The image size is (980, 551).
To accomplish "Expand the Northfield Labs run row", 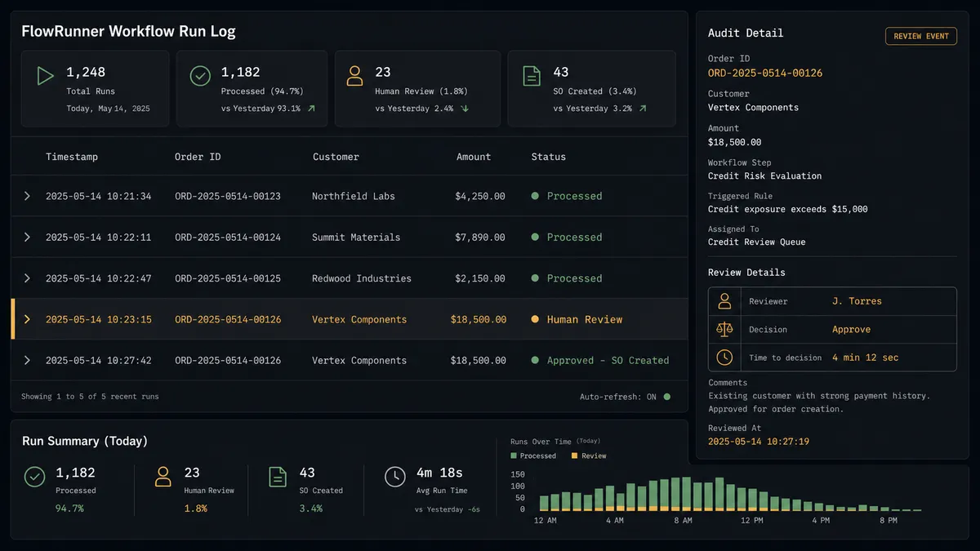I will pos(27,196).
